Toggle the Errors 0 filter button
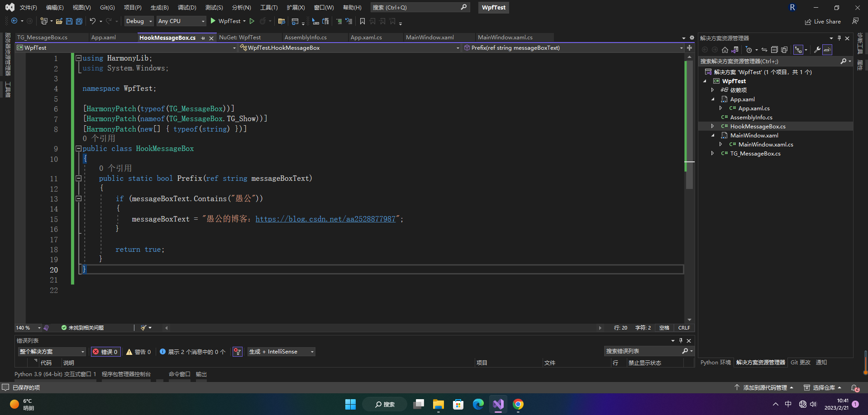The image size is (868, 415). coord(106,352)
